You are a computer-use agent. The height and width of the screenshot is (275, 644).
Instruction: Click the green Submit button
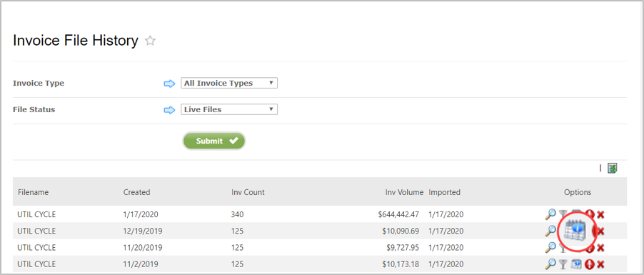(214, 141)
